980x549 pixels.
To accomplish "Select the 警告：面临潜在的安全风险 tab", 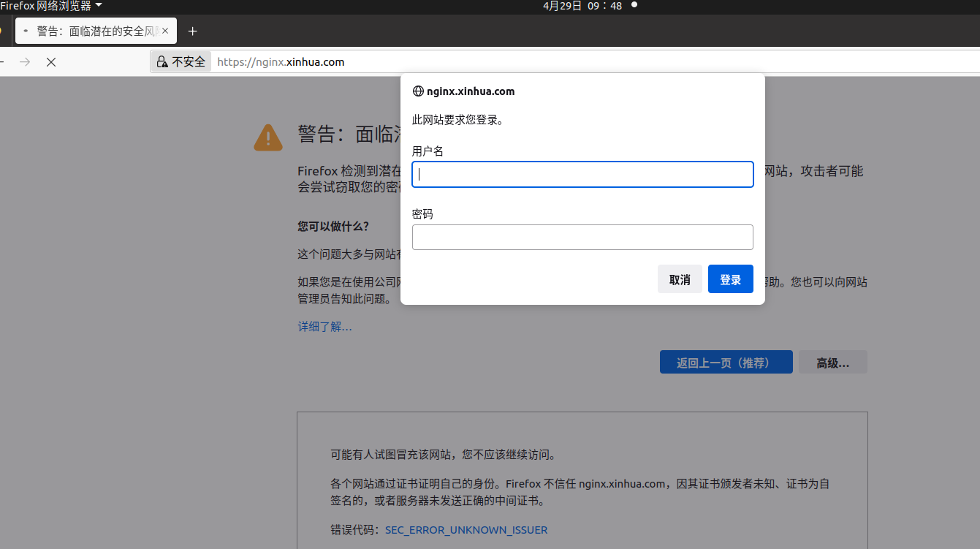I will 96,31.
